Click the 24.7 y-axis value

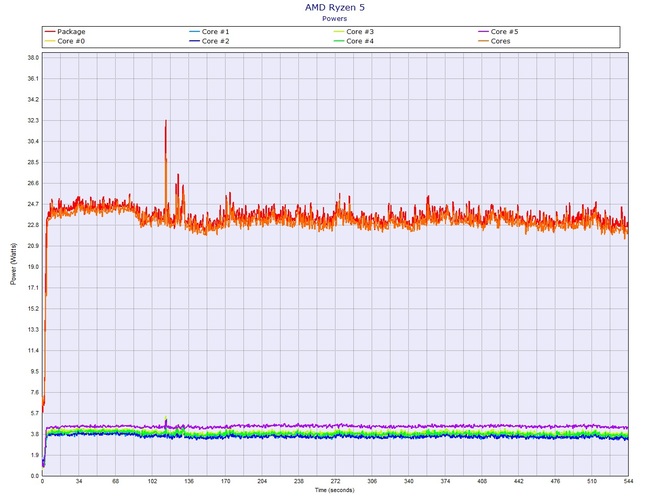tap(33, 204)
